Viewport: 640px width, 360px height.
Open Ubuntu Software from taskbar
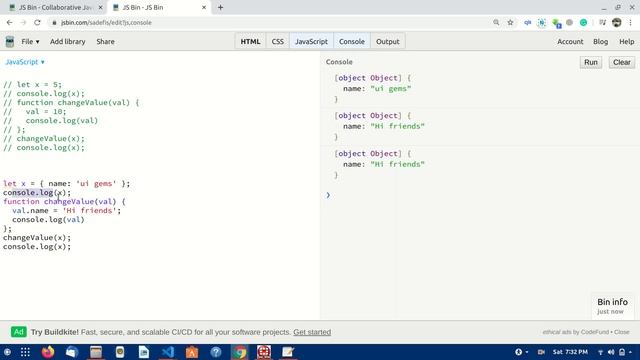point(192,352)
